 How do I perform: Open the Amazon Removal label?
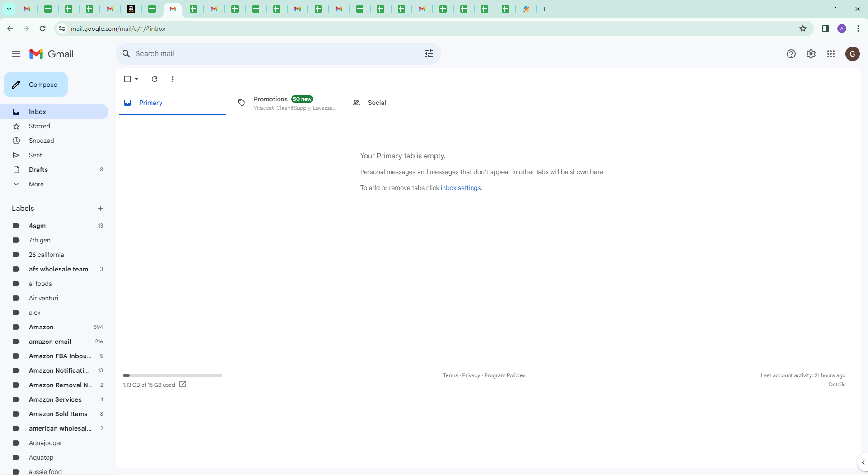pos(54,385)
